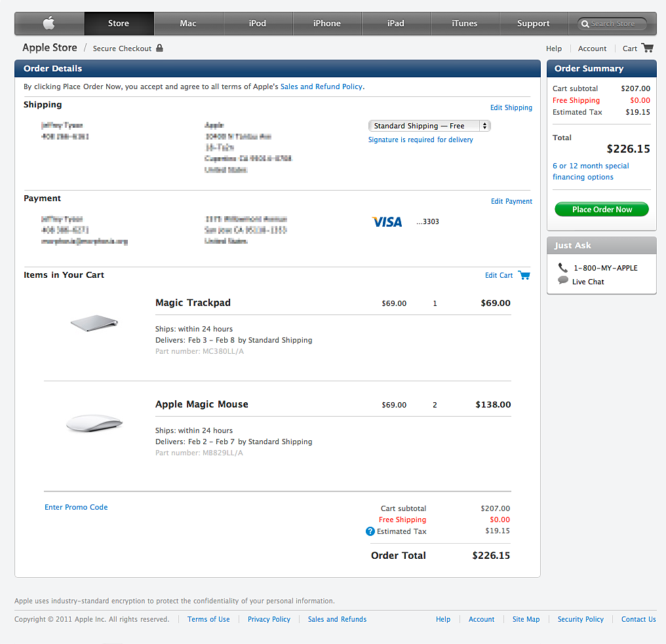Click the card ending ...3303

[x=427, y=221]
